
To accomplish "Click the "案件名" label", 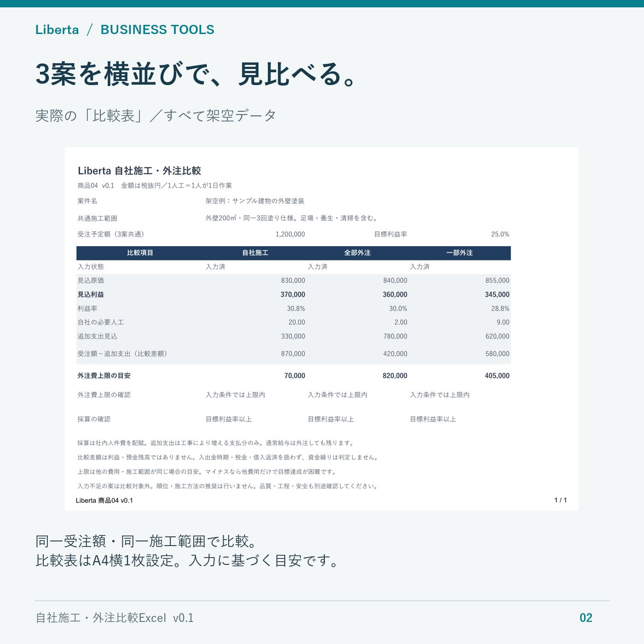I will [x=87, y=201].
